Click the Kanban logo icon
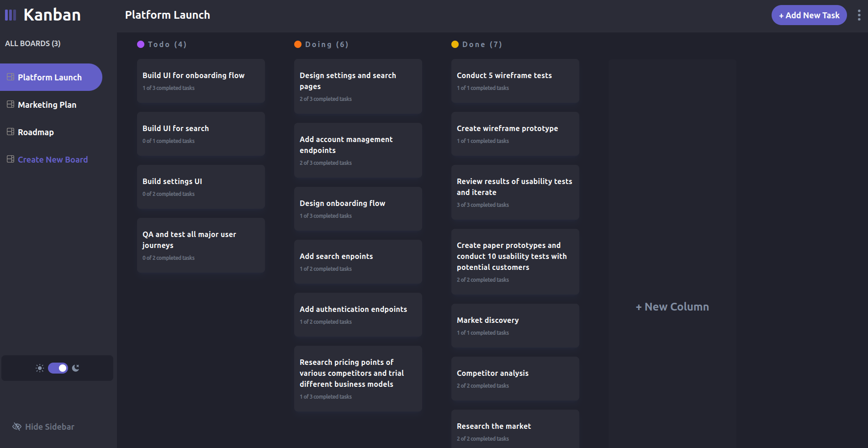The width and height of the screenshot is (868, 448). pos(11,15)
